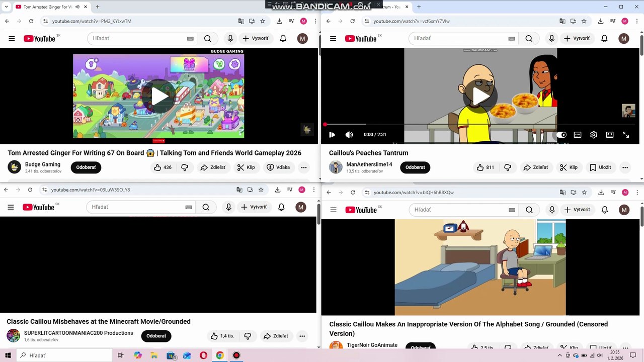This screenshot has width=644, height=362.
Task: Like the Classic Caillou Misbehaves Minecraft Movie video
Action: [x=222, y=336]
